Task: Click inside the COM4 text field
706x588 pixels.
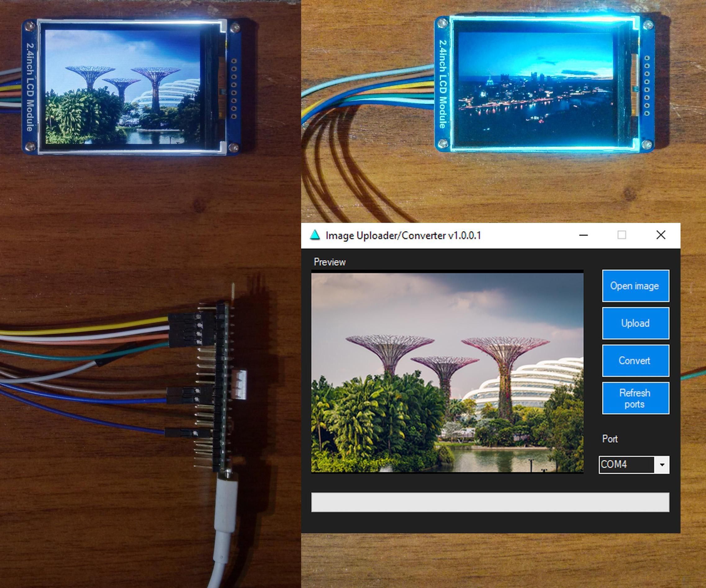Action: [x=627, y=465]
